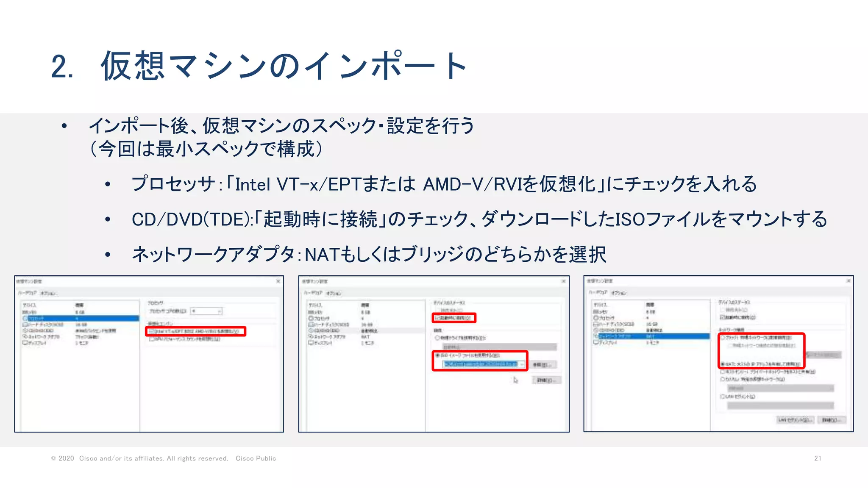Click Hard Disk device icon in processor settings dialog
The image size is (868, 488).
25,324
